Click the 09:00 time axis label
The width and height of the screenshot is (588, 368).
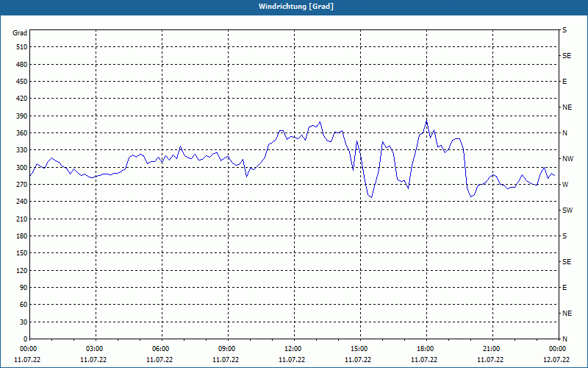click(x=227, y=349)
